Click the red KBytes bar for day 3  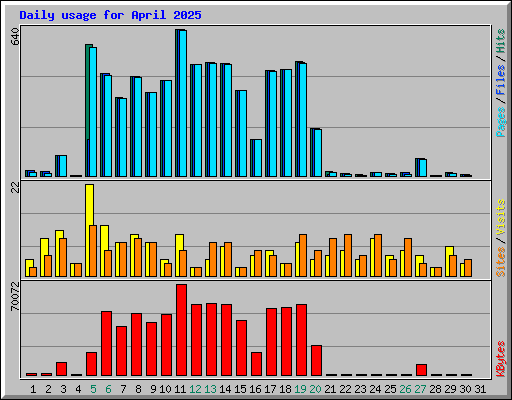pyautogui.click(x=62, y=369)
